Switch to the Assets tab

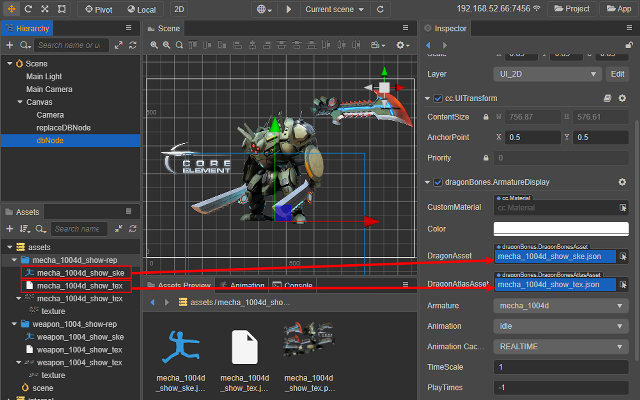(22, 212)
